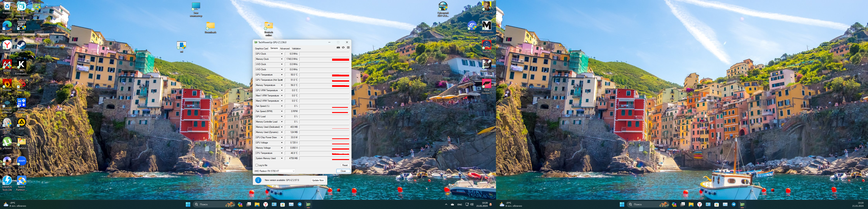
Task: Expand the GPU Chip Power Draw dropdown
Action: [282, 137]
